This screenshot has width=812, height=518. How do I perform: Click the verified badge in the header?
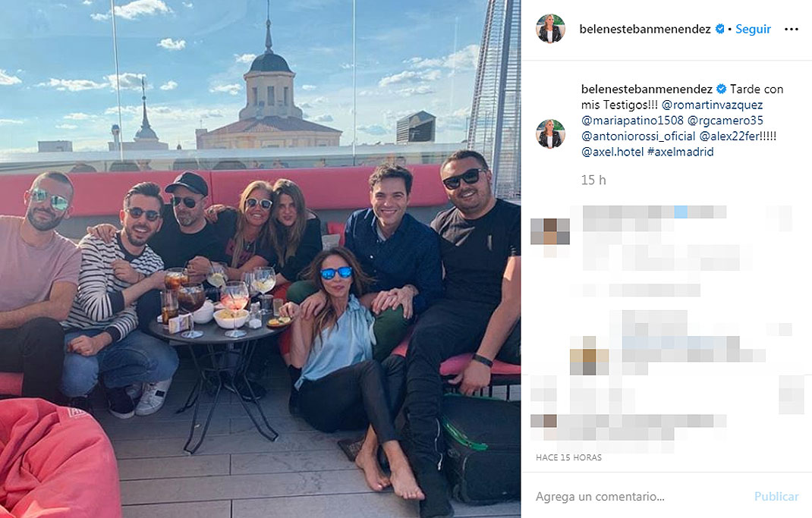tap(720, 29)
